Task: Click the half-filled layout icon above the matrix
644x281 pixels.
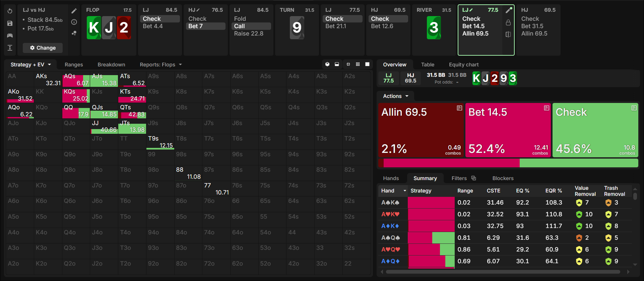Action: coord(337,64)
